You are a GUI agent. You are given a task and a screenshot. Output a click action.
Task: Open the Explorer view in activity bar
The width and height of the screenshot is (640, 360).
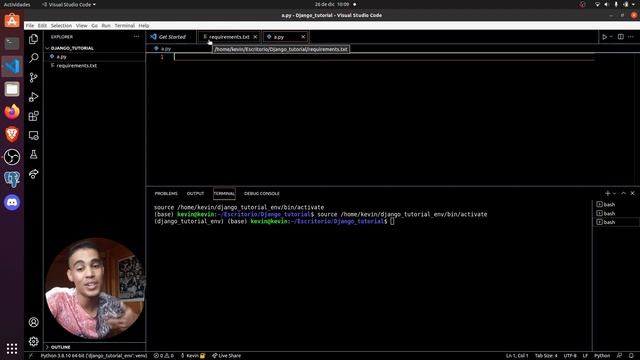(33, 39)
